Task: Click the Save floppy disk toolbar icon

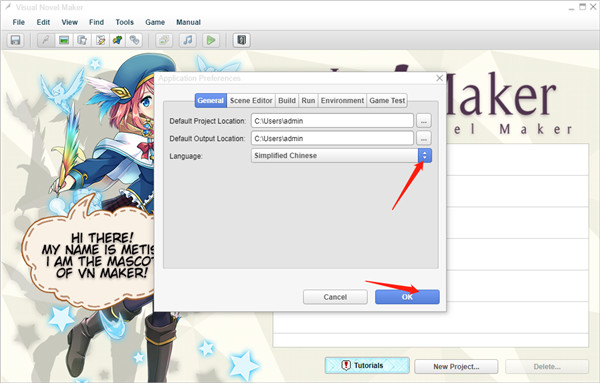Action: [15, 40]
